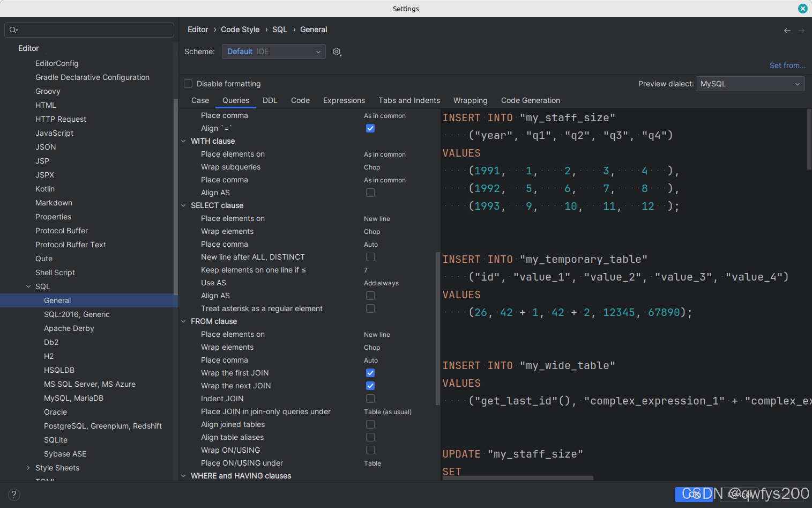Click the SQL breadcrumb
This screenshot has width=812, height=508.
coord(280,30)
